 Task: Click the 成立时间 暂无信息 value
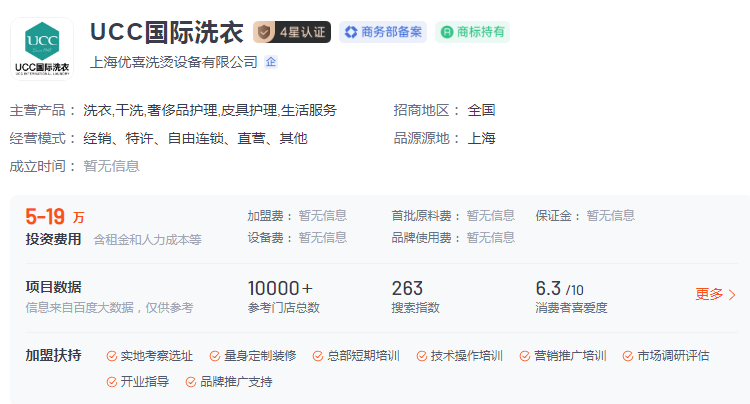(111, 166)
